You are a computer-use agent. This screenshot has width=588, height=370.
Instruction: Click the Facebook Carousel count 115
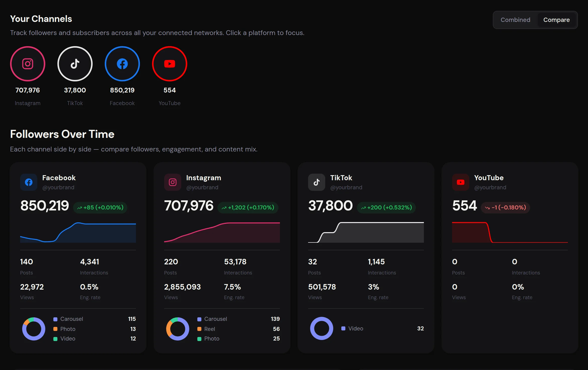click(132, 319)
